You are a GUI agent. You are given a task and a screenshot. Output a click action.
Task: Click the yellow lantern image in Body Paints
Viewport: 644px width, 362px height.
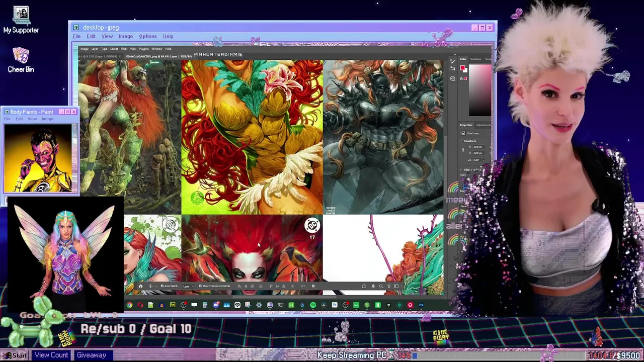pos(38,158)
